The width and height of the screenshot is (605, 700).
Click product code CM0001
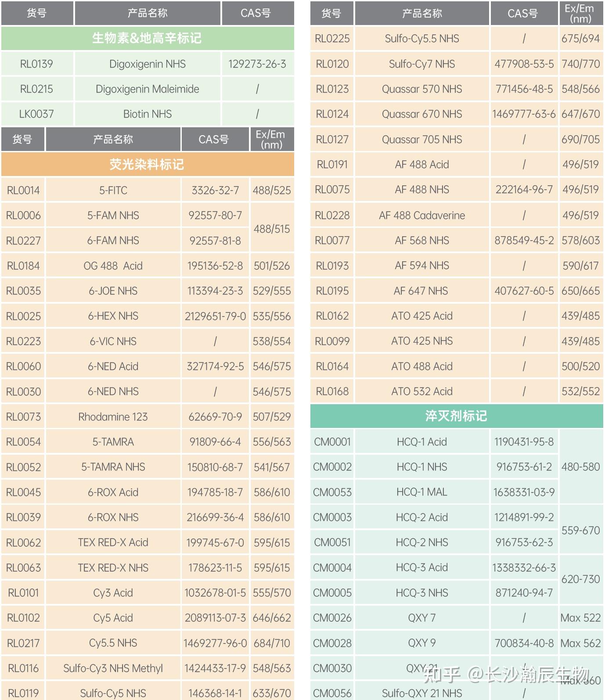tap(332, 442)
